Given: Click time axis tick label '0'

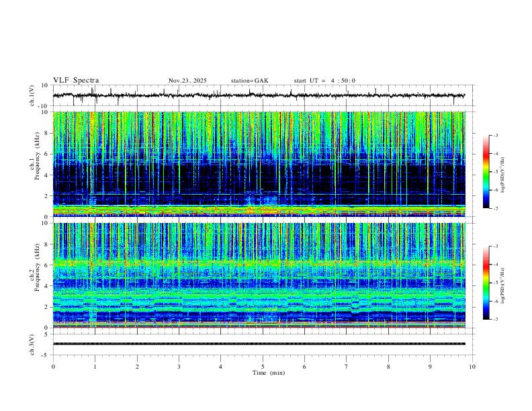Looking at the screenshot, I should click(x=53, y=367).
